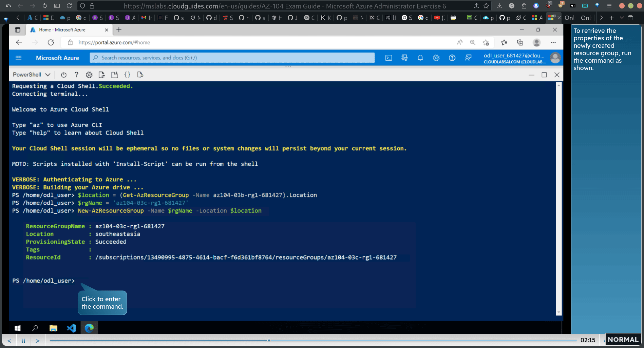644x348 pixels.
Task: Open Azure portal settings gear in header
Action: point(436,58)
